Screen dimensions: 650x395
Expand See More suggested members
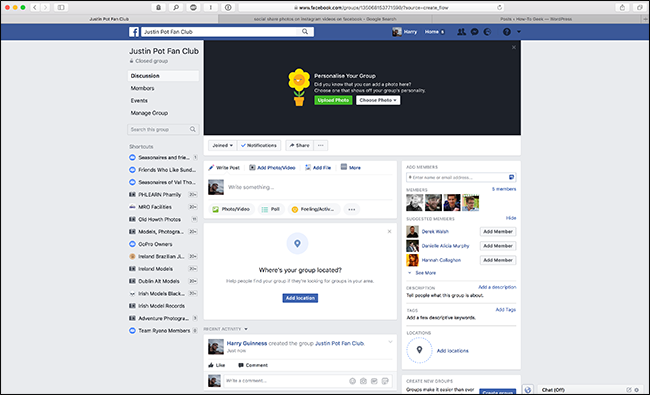point(422,273)
